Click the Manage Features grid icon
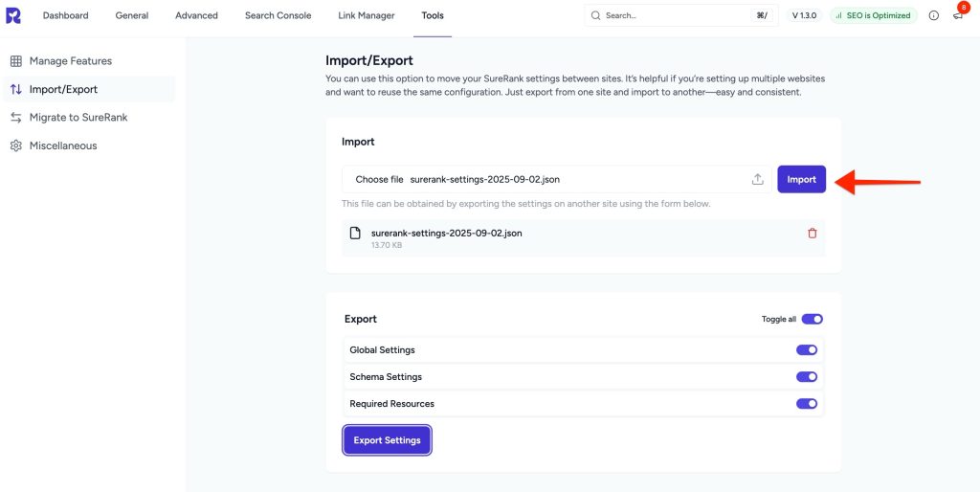The image size is (980, 492). [16, 61]
